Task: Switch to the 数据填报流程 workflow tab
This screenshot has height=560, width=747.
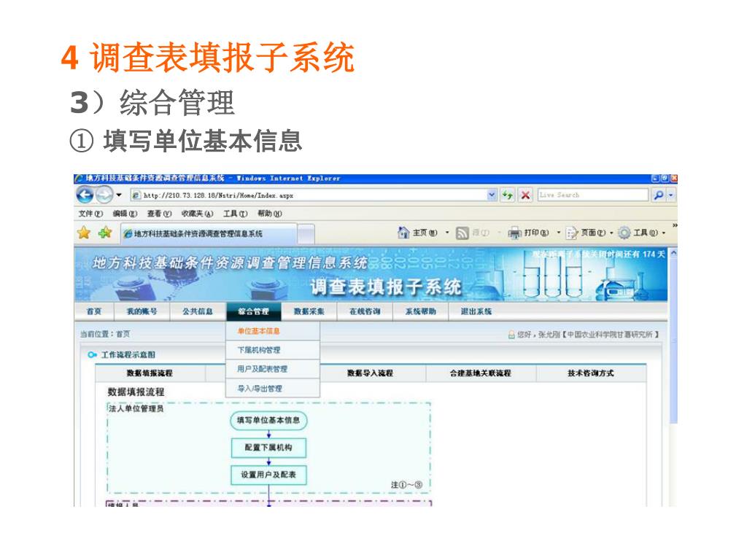Action: pyautogui.click(x=150, y=373)
